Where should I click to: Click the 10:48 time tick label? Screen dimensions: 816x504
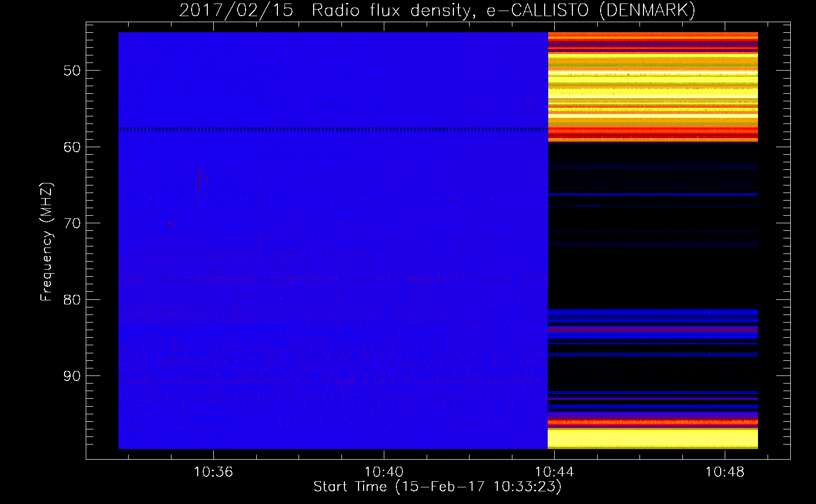pos(725,472)
